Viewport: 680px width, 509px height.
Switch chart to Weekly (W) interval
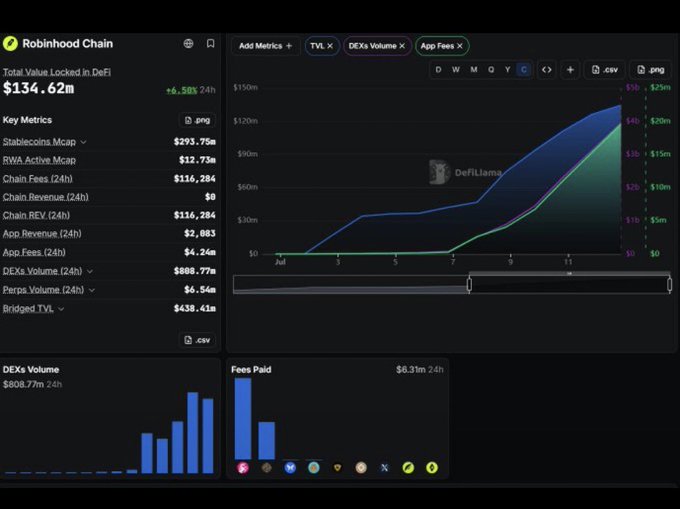point(456,70)
